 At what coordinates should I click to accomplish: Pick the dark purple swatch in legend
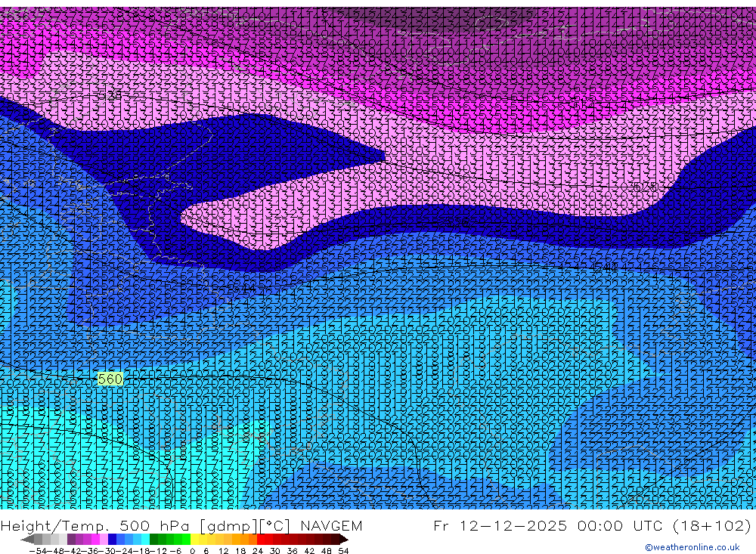[71, 540]
